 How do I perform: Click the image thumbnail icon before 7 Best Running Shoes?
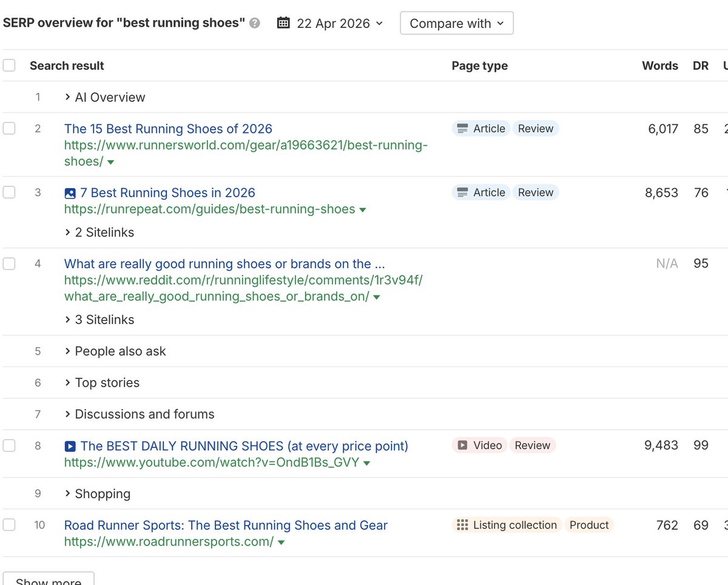[70, 193]
